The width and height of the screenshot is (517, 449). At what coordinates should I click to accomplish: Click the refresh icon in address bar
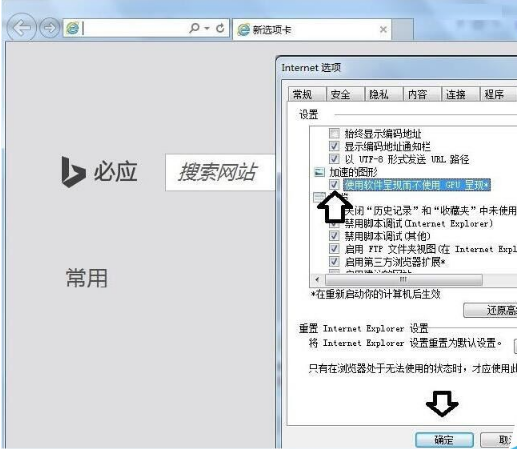pos(220,28)
